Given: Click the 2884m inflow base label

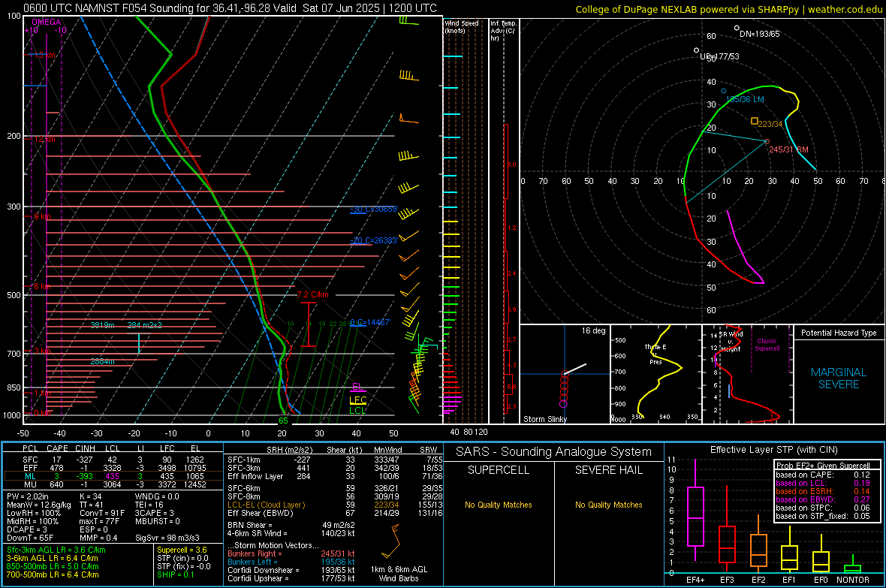Looking at the screenshot, I should point(102,361).
